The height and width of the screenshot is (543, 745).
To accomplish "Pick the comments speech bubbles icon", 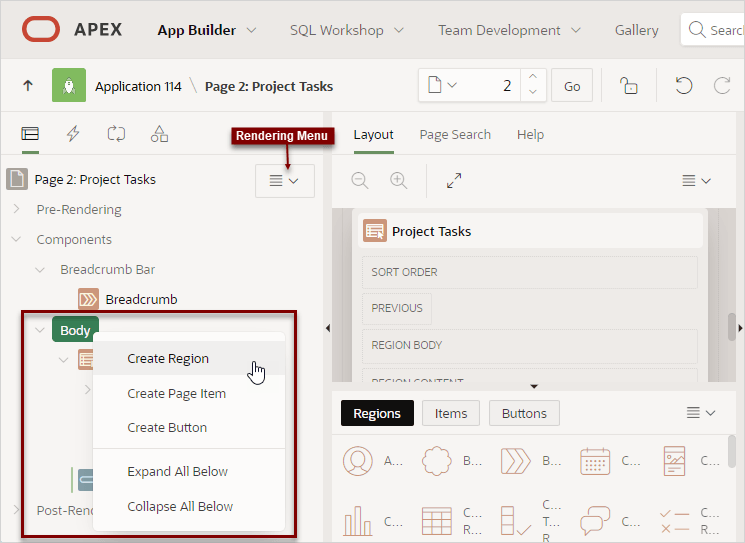I will coord(595,521).
